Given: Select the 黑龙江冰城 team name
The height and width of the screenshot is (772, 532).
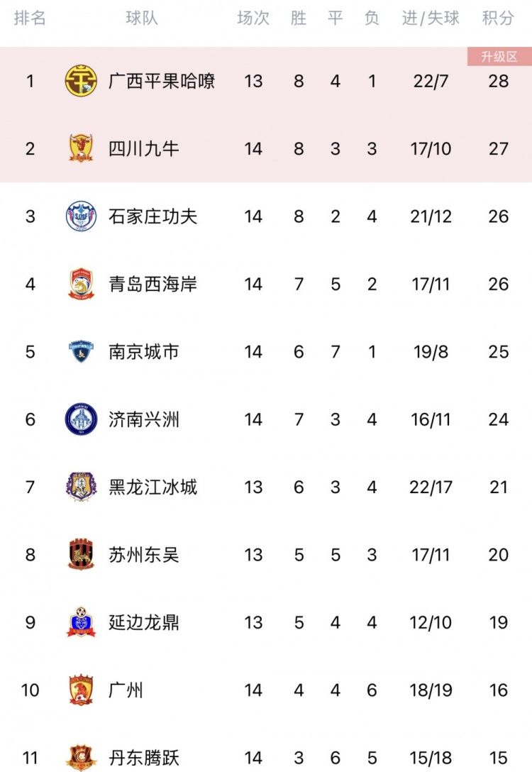Looking at the screenshot, I should 153,487.
